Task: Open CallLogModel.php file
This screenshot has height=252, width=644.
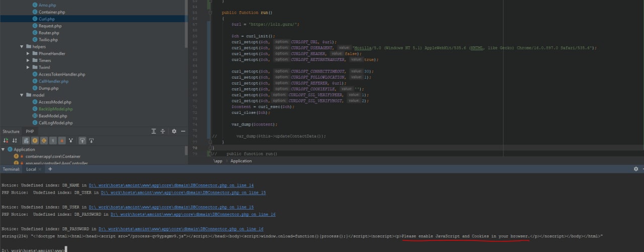Action: pos(55,122)
